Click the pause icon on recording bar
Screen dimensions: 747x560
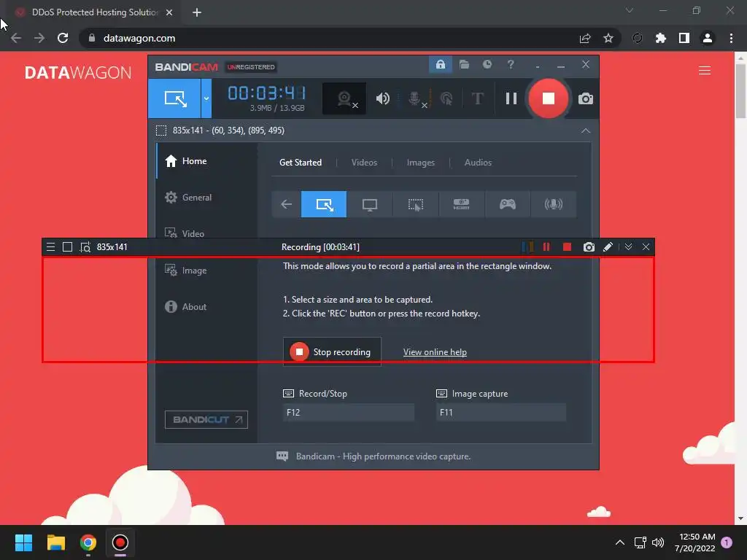(546, 246)
